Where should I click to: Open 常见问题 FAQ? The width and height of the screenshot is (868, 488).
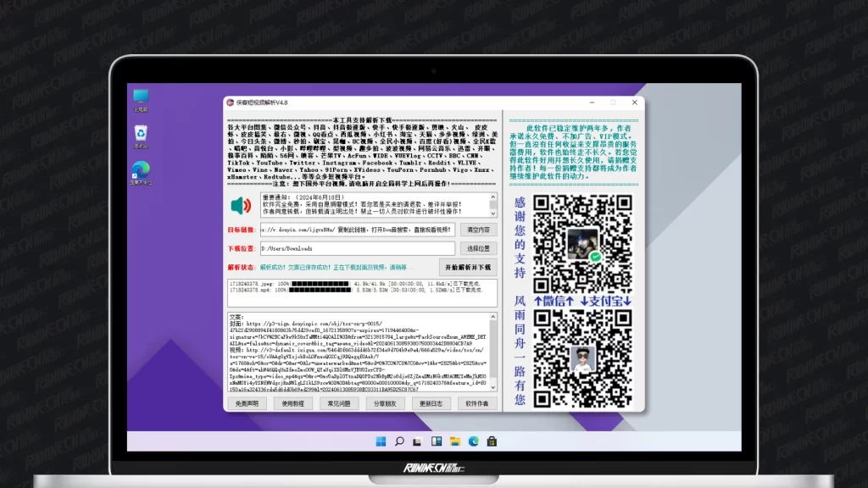339,404
